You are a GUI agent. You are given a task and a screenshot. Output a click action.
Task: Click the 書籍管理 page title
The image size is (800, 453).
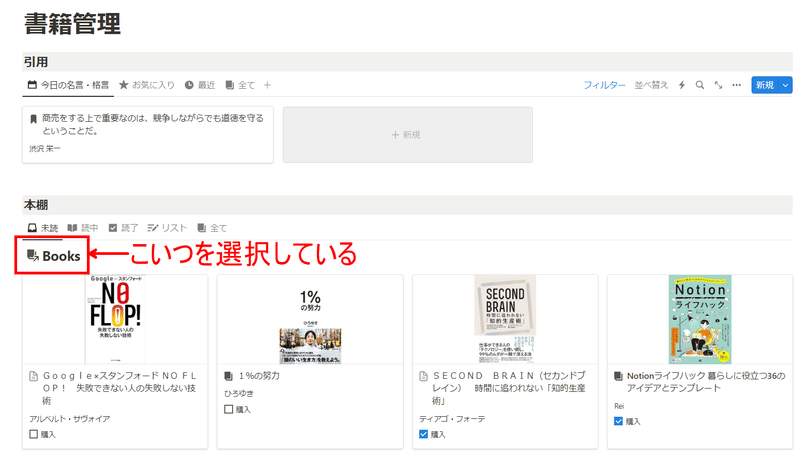72,24
